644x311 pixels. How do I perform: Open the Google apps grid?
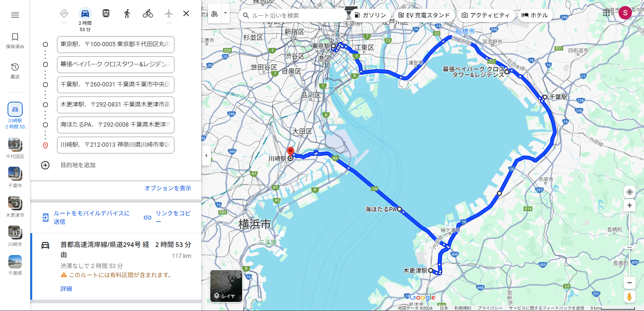[606, 13]
